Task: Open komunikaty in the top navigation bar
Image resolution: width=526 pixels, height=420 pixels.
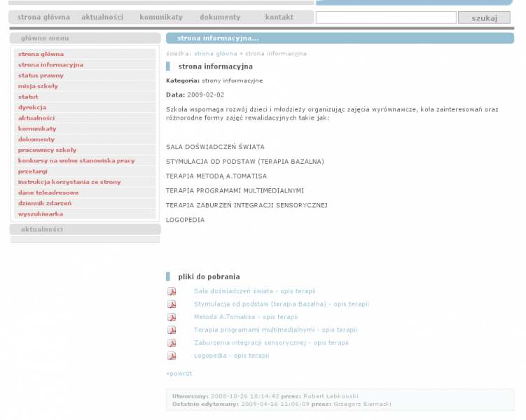Action: pyautogui.click(x=161, y=17)
